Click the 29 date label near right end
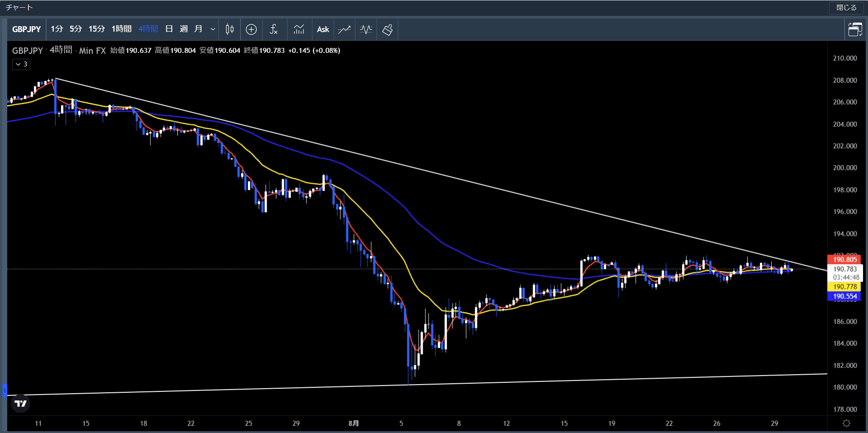The image size is (868, 433). coord(774,424)
